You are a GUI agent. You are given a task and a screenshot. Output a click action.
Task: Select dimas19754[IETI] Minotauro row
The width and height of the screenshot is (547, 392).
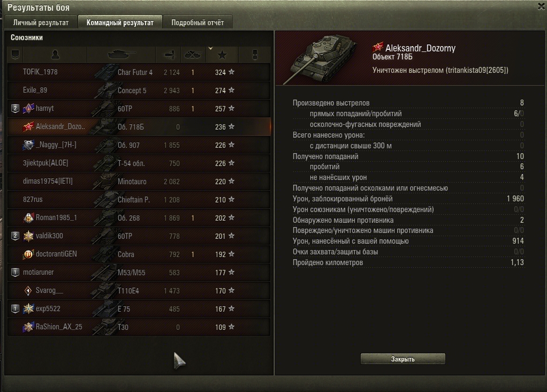pyautogui.click(x=139, y=182)
